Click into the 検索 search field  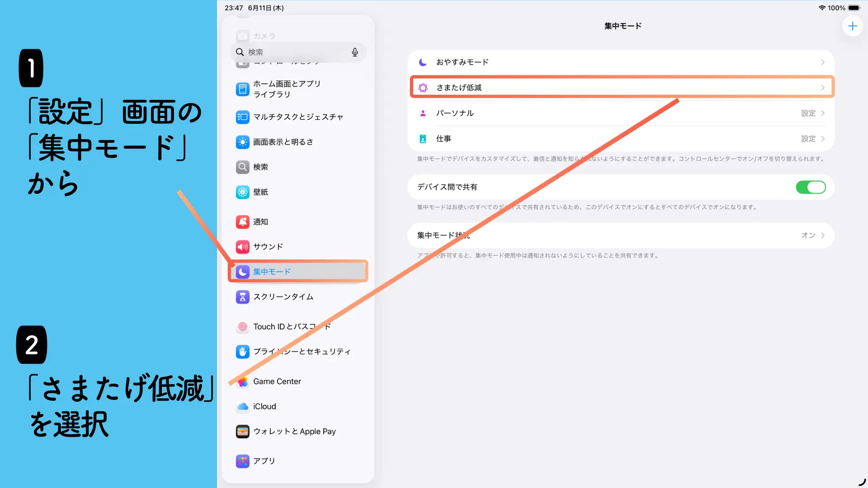(298, 52)
